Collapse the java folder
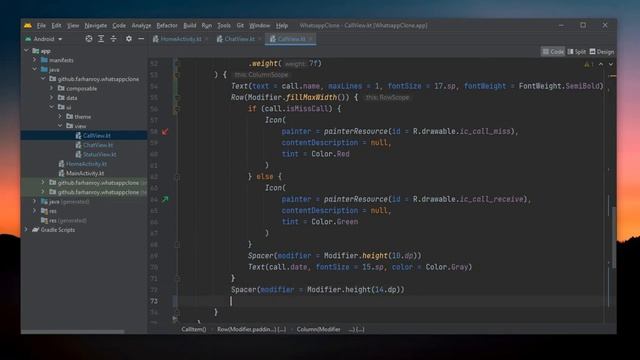The height and width of the screenshot is (360, 640). [35, 69]
